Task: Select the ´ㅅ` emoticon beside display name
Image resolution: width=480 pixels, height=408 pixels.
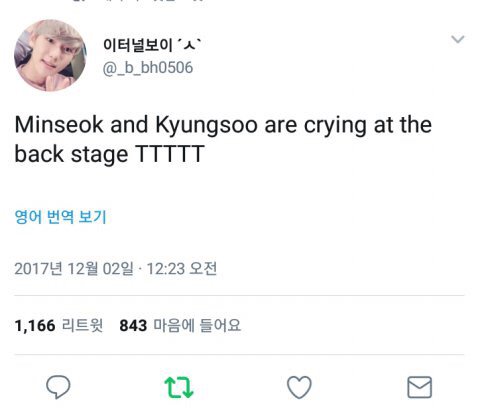Action: coord(189,44)
